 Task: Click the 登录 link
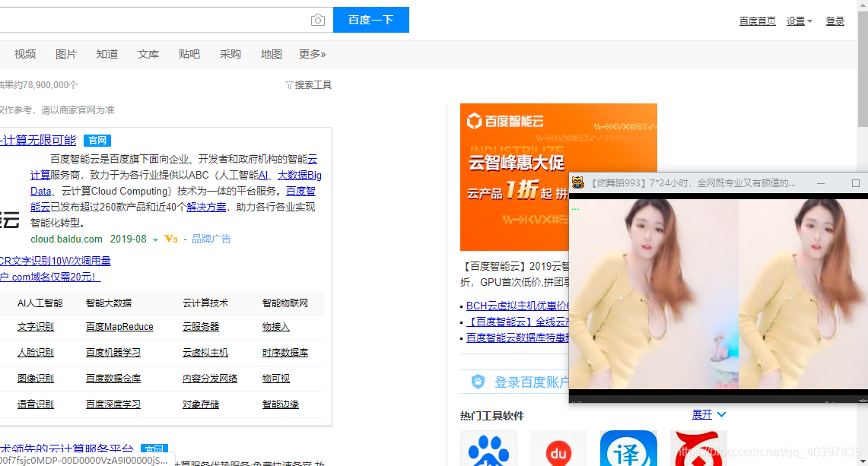tap(835, 21)
